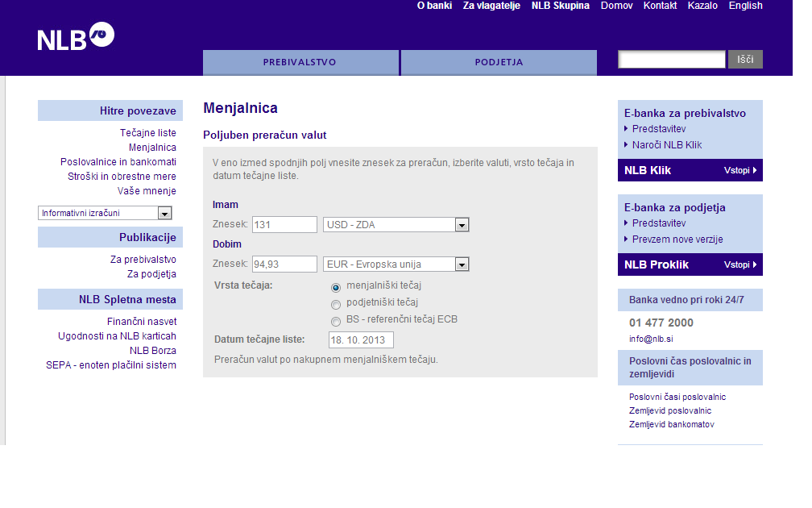Open Poslovalnice in bankomati link

pyautogui.click(x=118, y=162)
